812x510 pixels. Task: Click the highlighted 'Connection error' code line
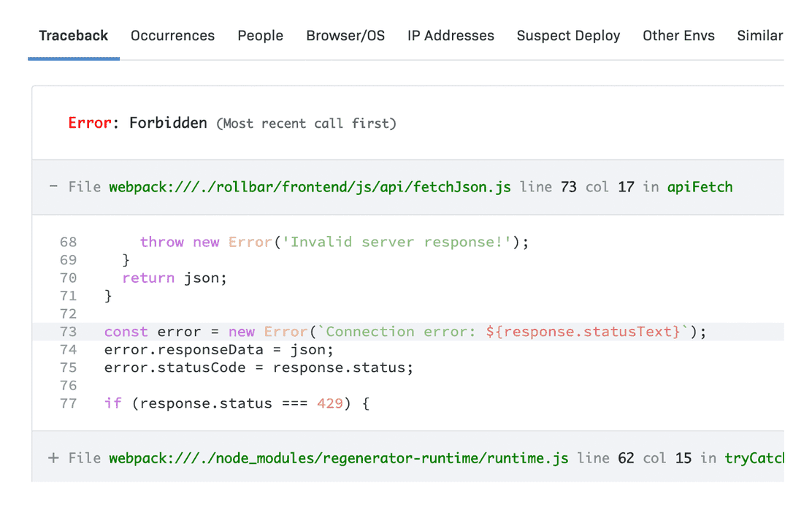(405, 332)
